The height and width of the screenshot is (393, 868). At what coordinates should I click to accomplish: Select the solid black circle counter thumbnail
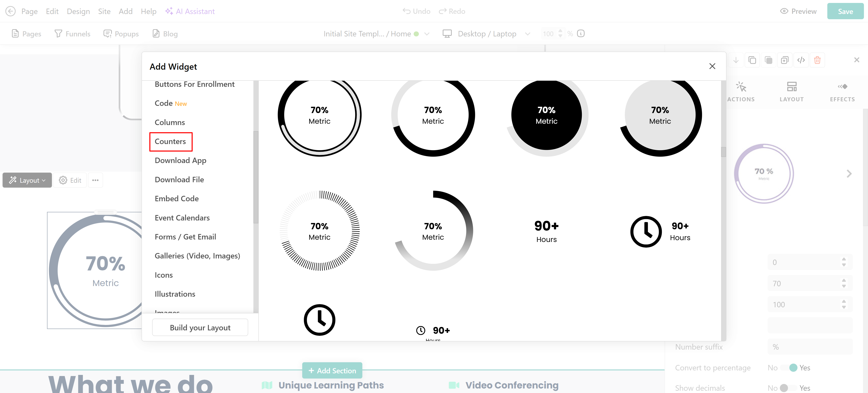546,115
